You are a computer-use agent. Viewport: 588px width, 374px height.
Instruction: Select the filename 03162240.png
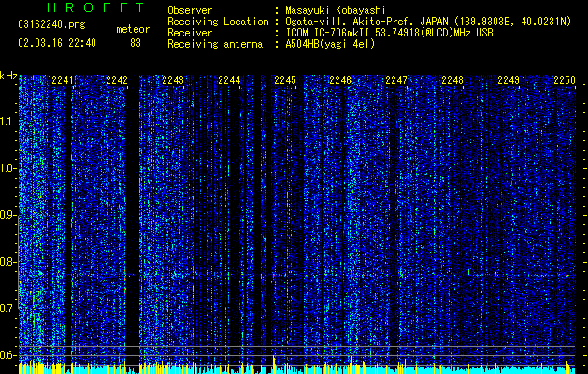click(51, 24)
